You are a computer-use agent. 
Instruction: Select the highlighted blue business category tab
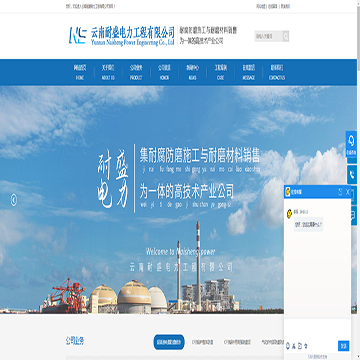pos(169,342)
